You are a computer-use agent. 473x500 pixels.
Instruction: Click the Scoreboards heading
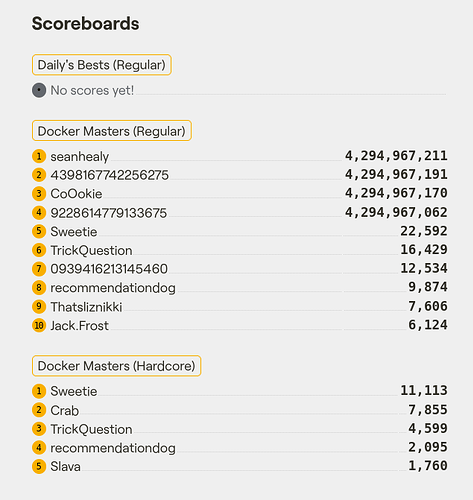pyautogui.click(x=85, y=24)
